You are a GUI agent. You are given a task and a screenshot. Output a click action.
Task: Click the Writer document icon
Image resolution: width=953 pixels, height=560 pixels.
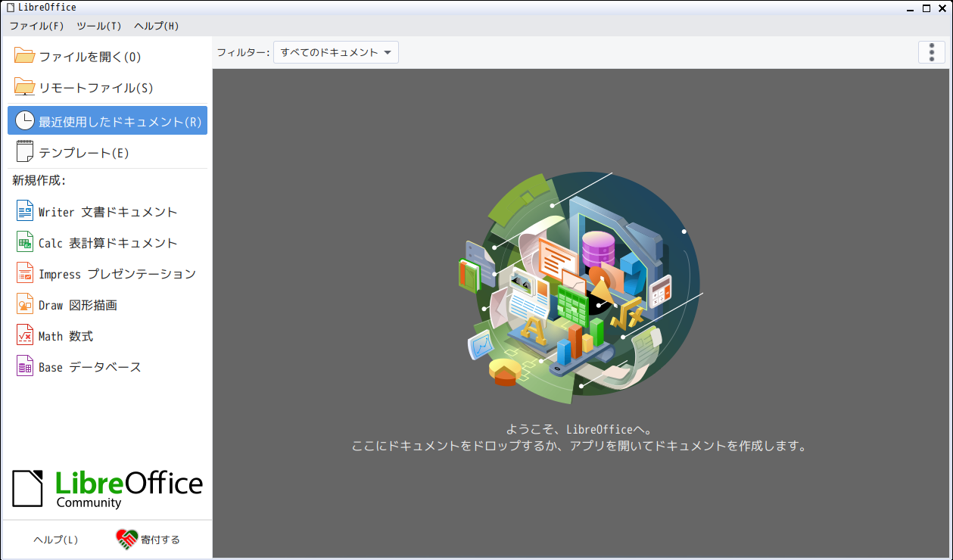coord(25,211)
